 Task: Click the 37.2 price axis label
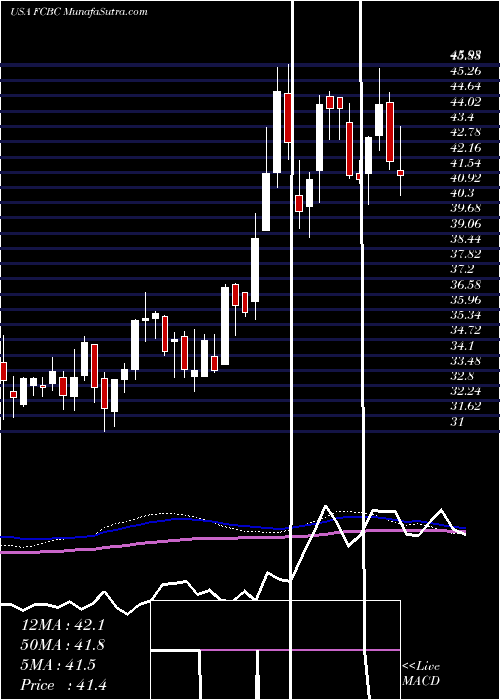click(462, 269)
